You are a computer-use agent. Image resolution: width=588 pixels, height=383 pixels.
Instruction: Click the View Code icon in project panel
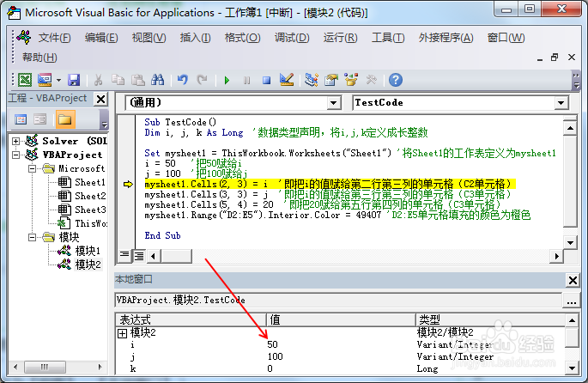(x=21, y=119)
